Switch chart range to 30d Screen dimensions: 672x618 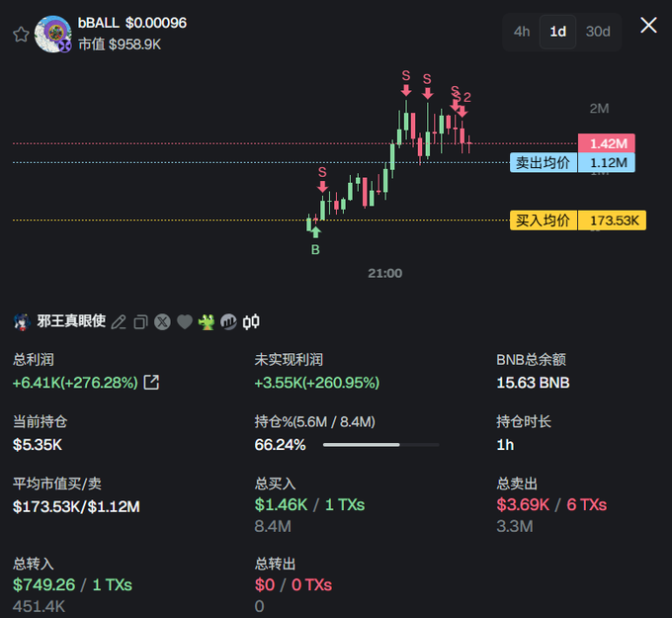pyautogui.click(x=598, y=32)
